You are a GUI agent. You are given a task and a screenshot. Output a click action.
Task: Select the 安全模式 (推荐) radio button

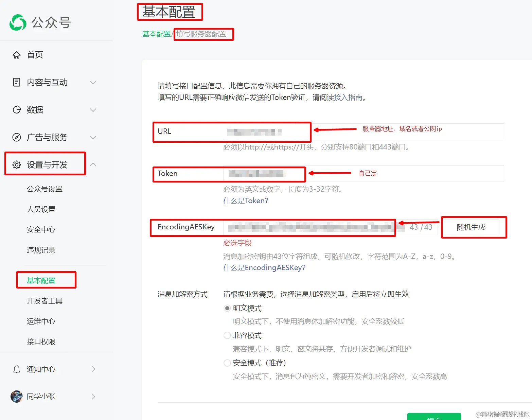(227, 363)
